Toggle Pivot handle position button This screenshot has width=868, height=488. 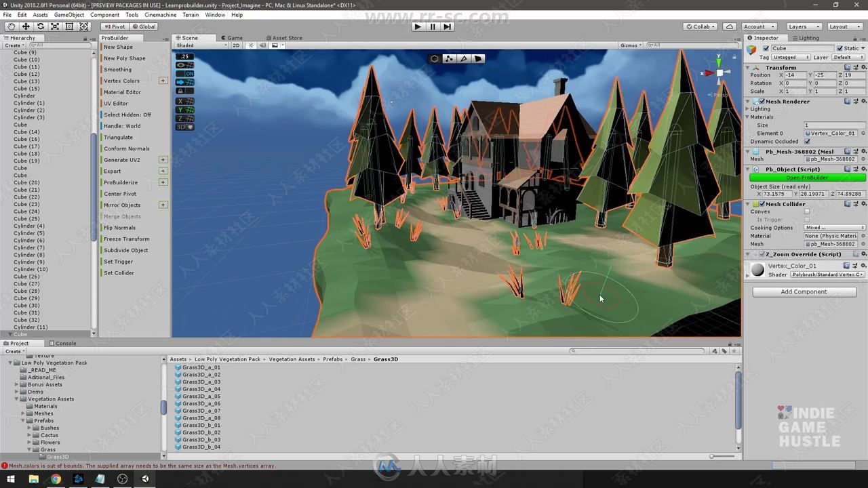pos(115,26)
